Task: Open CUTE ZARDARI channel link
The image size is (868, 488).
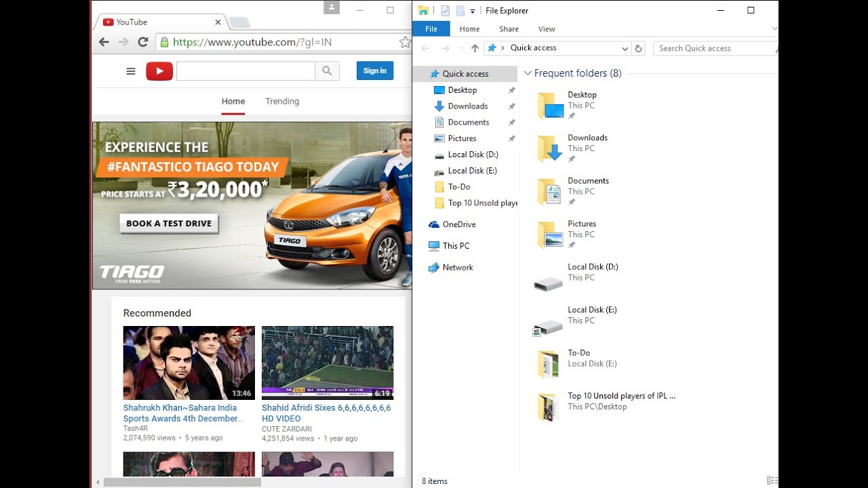Action: [287, 429]
